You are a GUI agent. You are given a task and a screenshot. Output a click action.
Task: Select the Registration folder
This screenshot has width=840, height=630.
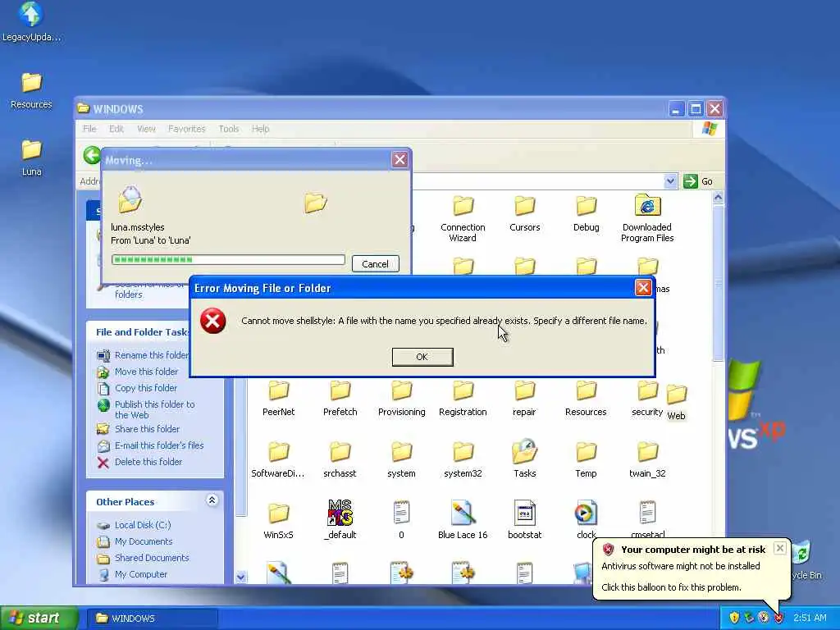click(463, 399)
